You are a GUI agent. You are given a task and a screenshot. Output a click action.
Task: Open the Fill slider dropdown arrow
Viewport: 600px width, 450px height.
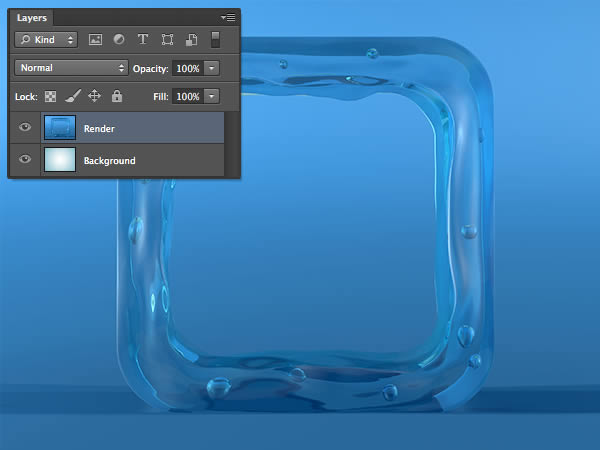click(212, 96)
